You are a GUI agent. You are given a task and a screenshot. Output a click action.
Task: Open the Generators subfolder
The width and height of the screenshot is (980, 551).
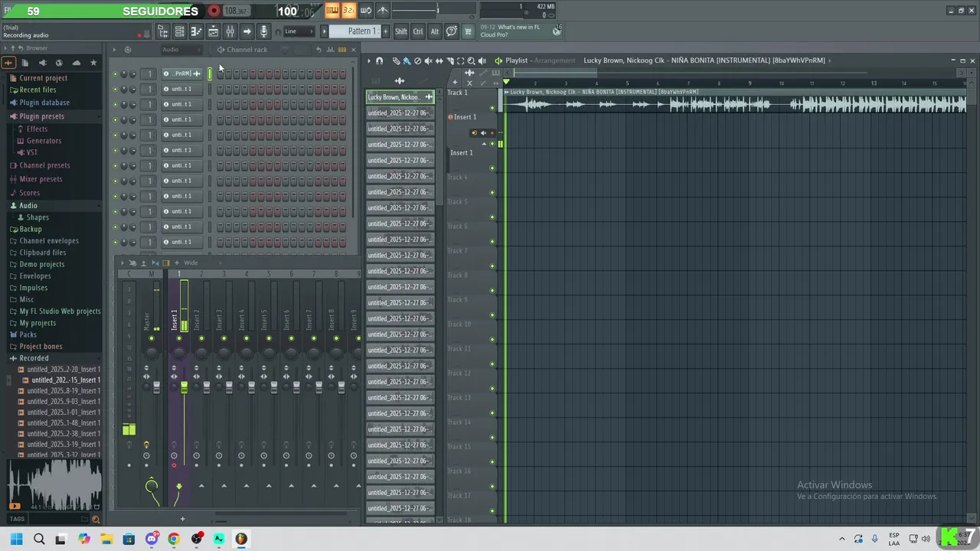pos(44,141)
